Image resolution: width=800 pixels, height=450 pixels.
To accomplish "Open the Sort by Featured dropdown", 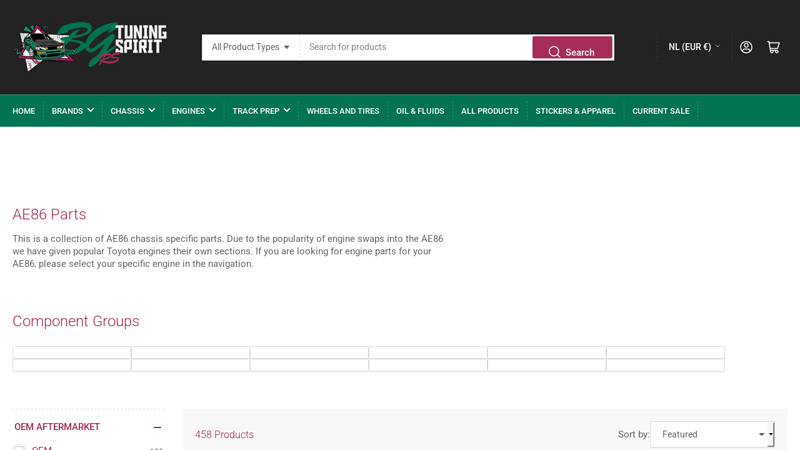I will 712,434.
